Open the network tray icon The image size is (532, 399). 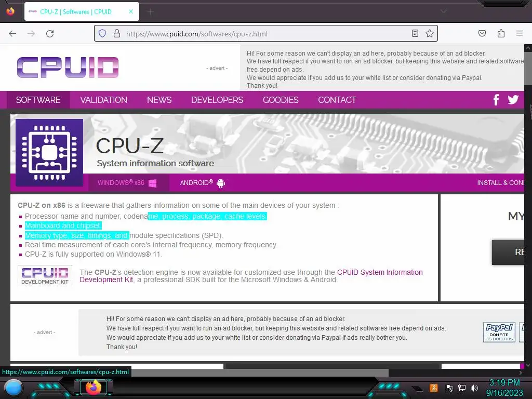coord(462,388)
